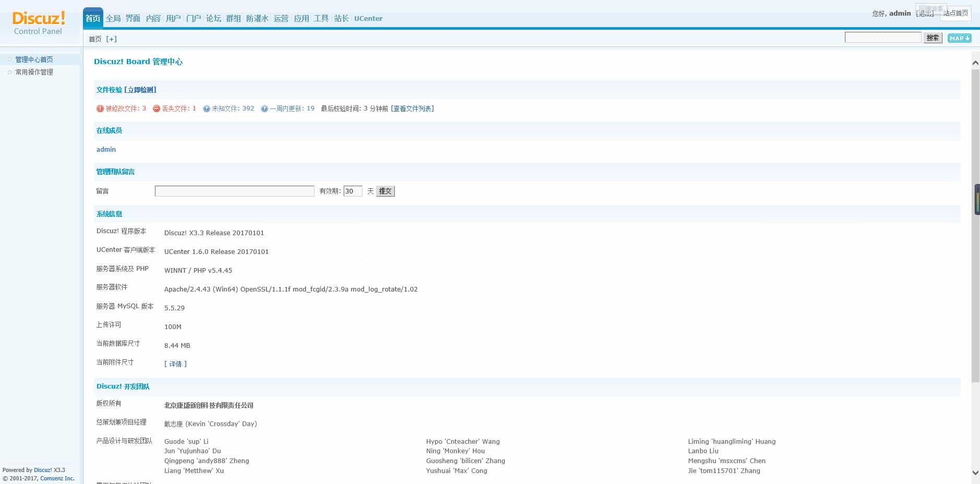The height and width of the screenshot is (484, 980).
Task: Select 常用操作管理 in the sidebar
Action: 34,72
